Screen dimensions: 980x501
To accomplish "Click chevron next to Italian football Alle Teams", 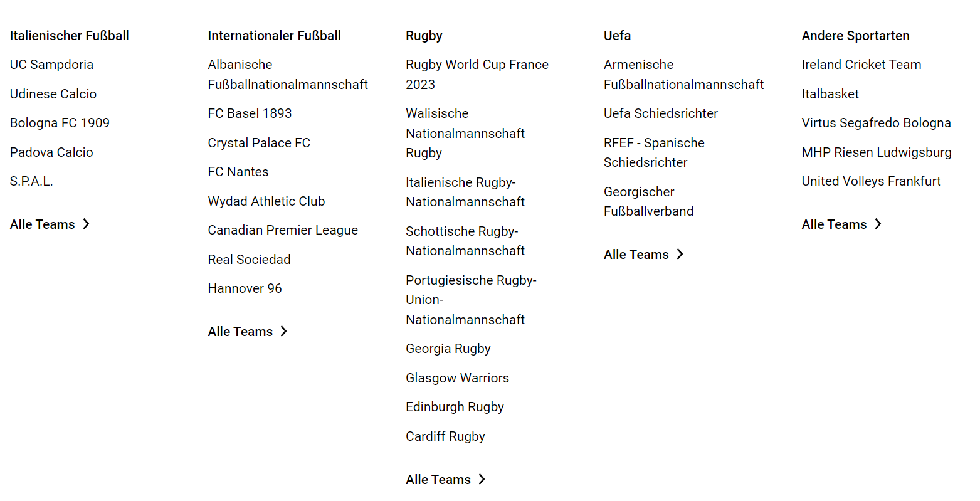I will 87,224.
